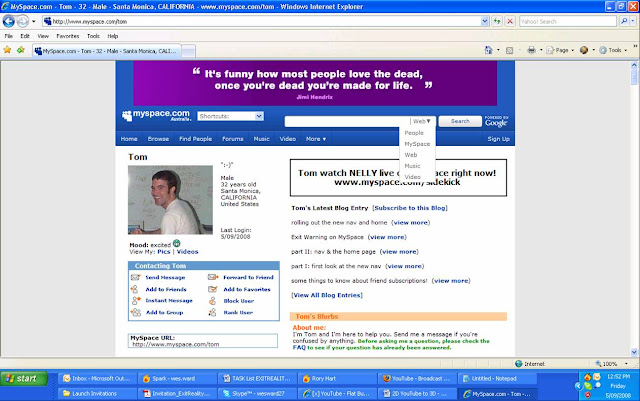Open the address bar history dropdown
This screenshot has height=401, width=640.
(484, 21)
